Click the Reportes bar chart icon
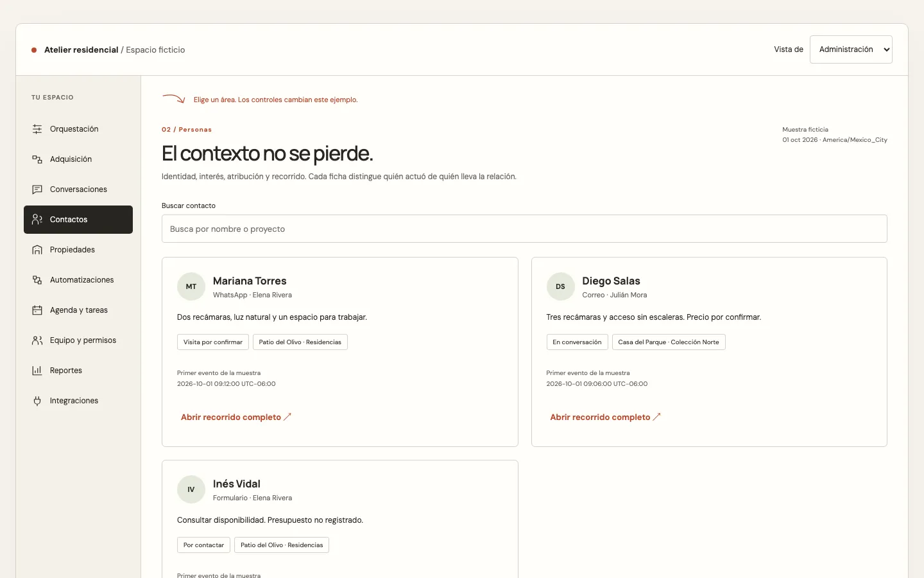 [x=37, y=371]
